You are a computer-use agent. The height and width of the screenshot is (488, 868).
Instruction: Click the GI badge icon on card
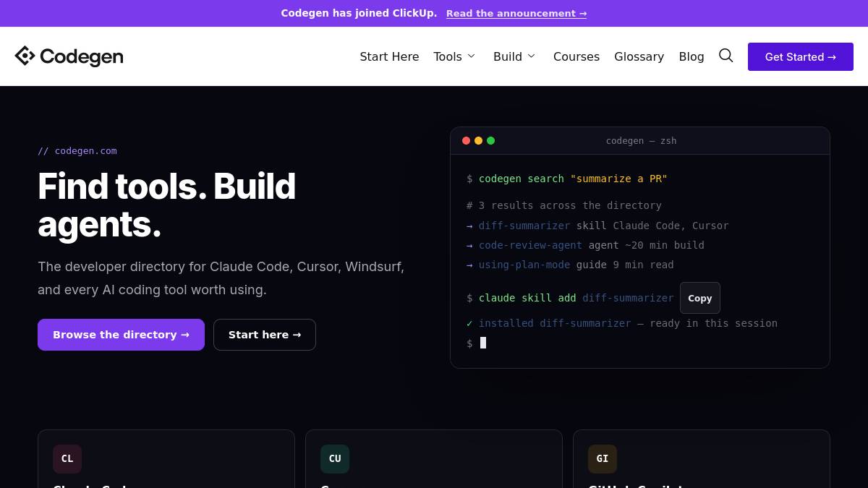point(603,458)
